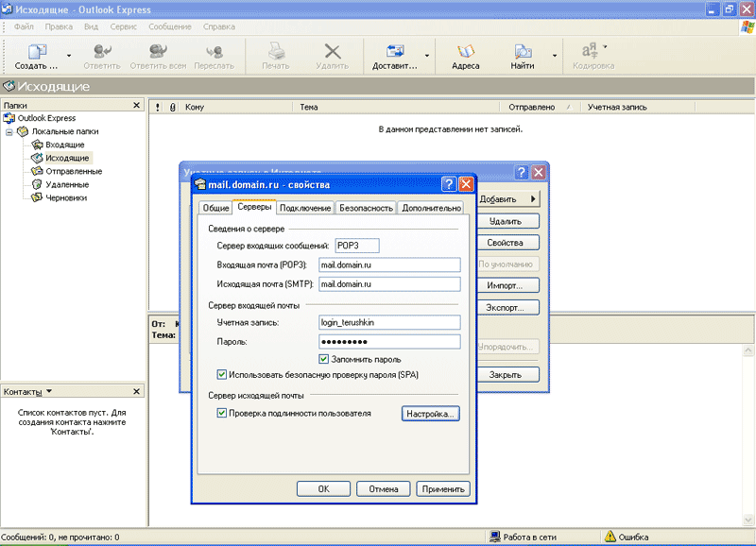The width and height of the screenshot is (756, 546).
Task: Select the Локальные папки folder
Action: 65,131
